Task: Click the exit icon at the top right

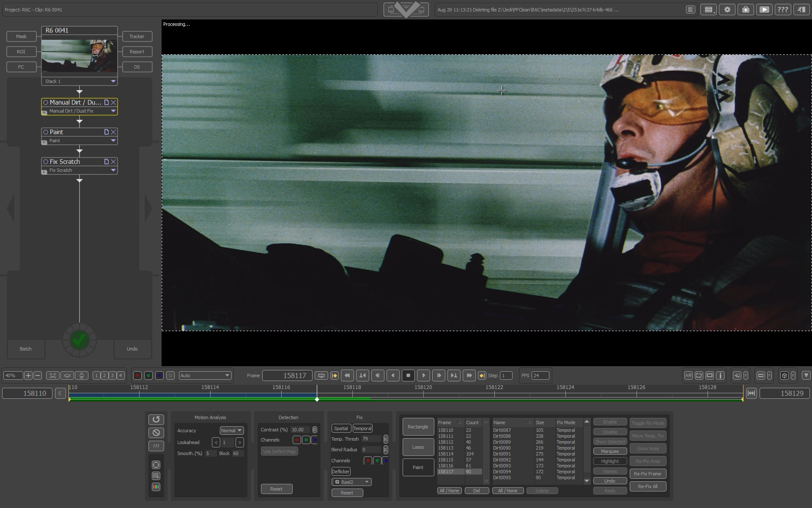Action: 801,10
